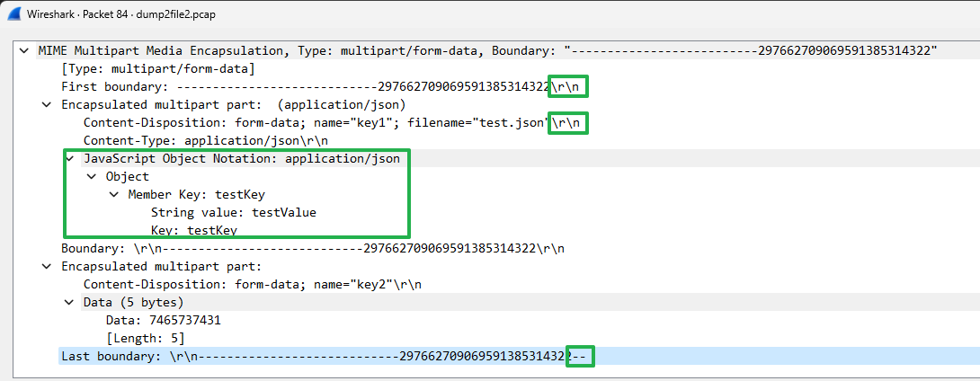
Task: Select the Data: 7465737431 row
Action: click(163, 320)
